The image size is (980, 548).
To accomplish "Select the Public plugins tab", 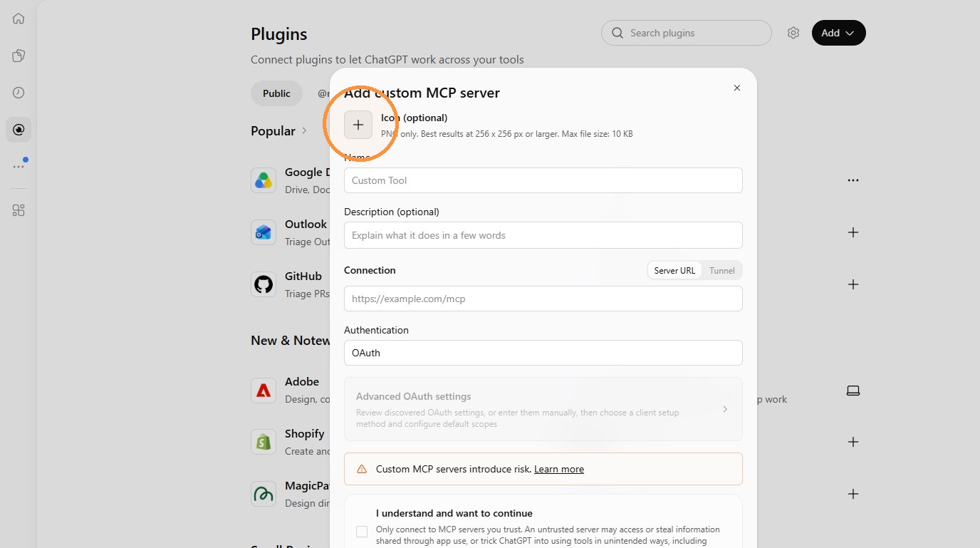I will tap(276, 93).
